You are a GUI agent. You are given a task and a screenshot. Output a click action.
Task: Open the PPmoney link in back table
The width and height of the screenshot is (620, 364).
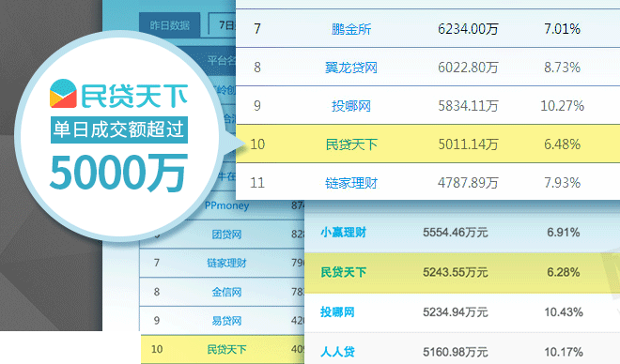[226, 205]
